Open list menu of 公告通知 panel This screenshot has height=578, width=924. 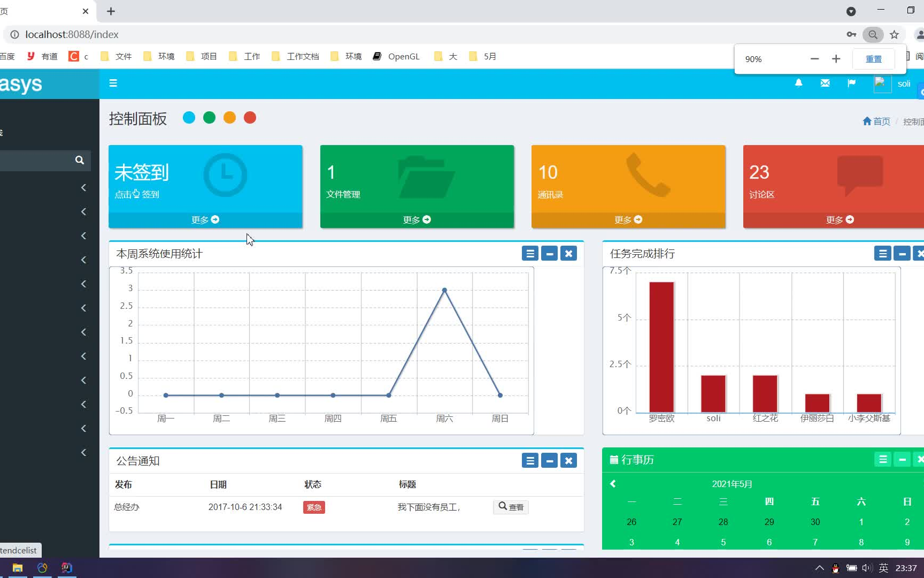530,461
